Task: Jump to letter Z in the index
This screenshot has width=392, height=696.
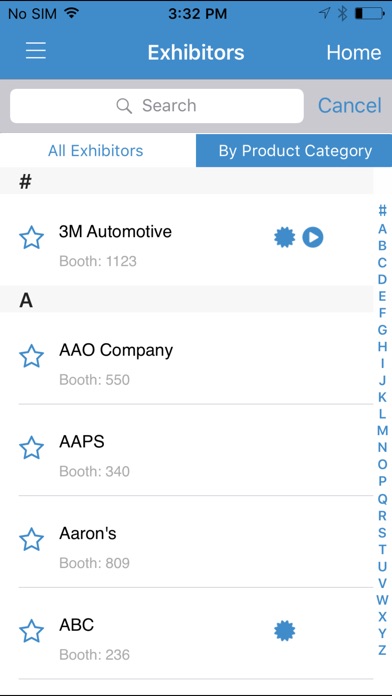Action: click(x=382, y=650)
